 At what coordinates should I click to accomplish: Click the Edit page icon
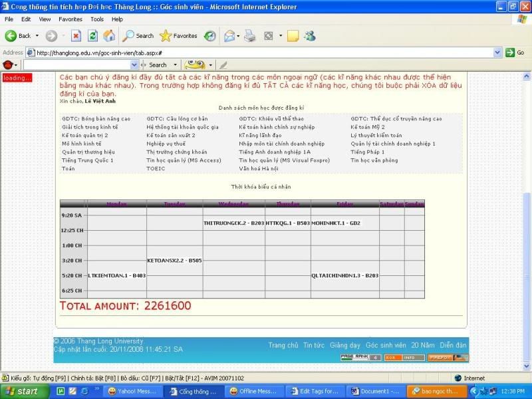click(x=269, y=36)
